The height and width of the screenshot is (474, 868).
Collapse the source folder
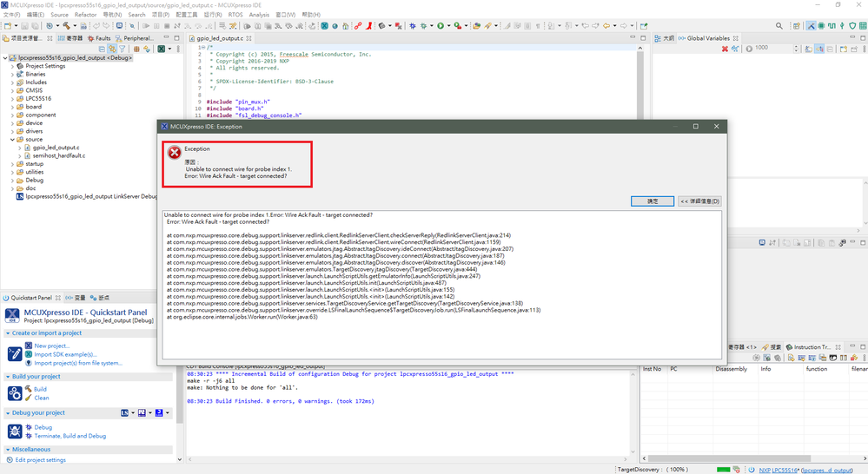[x=12, y=140]
